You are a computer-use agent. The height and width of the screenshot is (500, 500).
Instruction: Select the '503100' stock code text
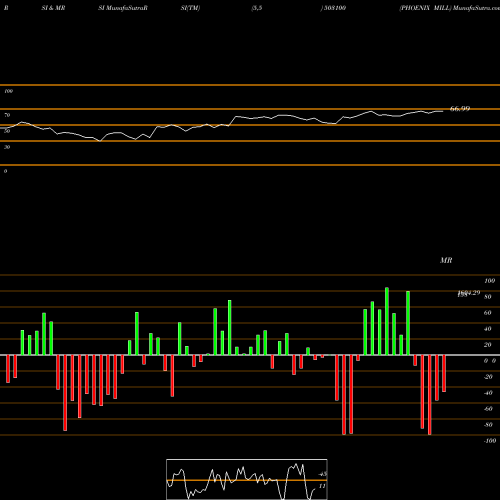(x=335, y=8)
